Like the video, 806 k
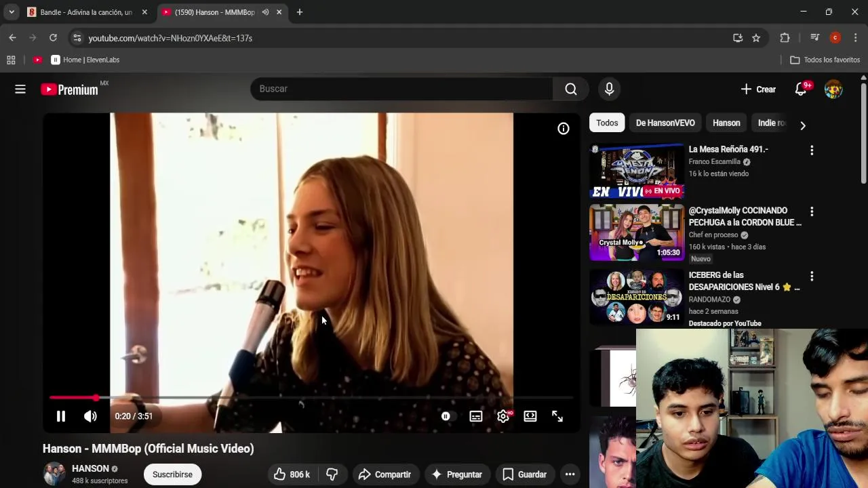 coord(292,474)
